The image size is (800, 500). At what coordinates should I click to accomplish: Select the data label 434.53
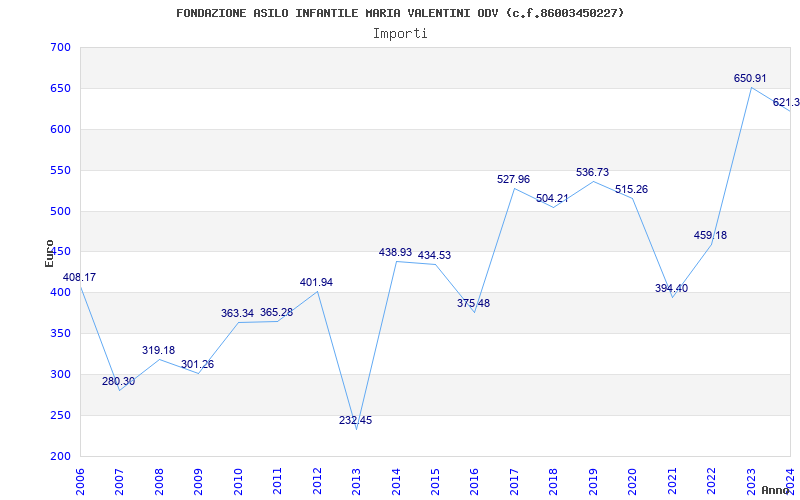(x=435, y=255)
